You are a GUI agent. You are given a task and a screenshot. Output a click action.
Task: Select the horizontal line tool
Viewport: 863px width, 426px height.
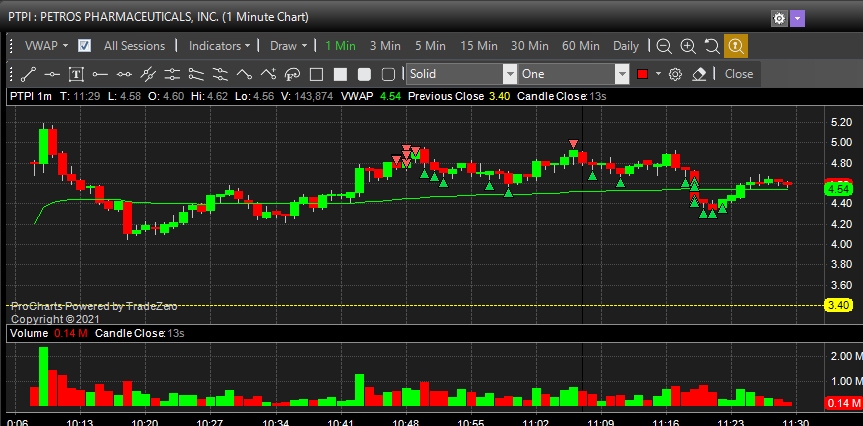tap(52, 74)
